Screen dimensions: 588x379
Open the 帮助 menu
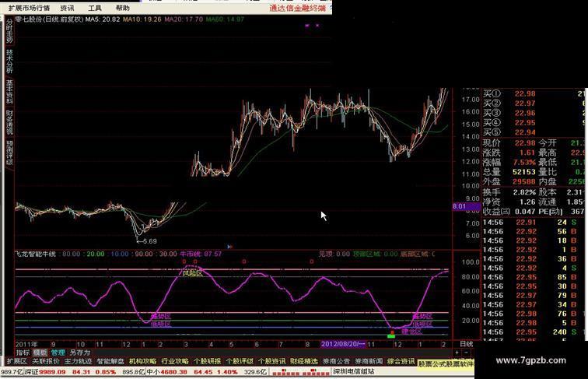[123, 8]
